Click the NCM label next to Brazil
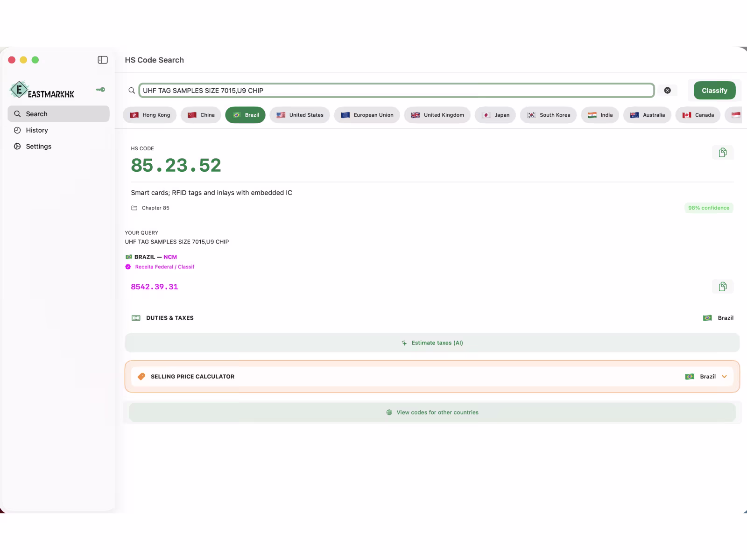Image resolution: width=747 pixels, height=560 pixels. 170,257
